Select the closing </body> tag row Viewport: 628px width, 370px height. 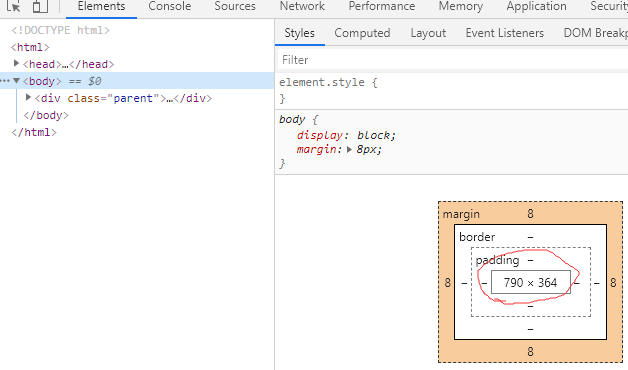pos(46,115)
